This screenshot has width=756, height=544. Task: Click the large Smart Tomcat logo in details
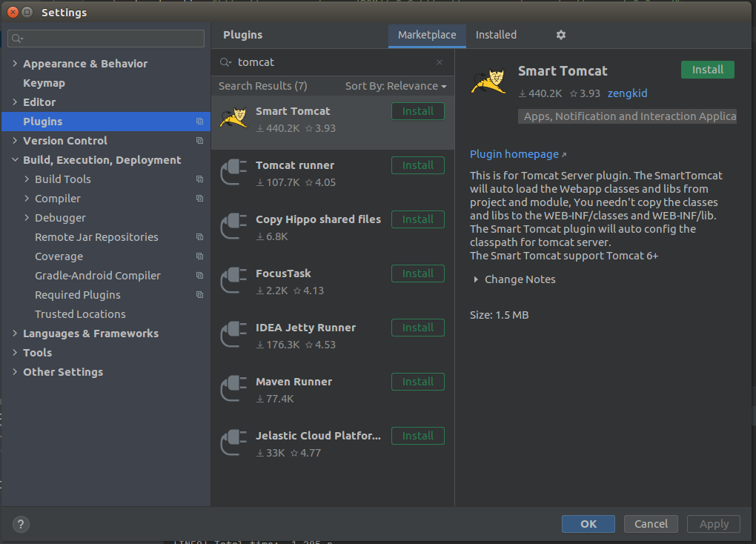click(x=489, y=81)
